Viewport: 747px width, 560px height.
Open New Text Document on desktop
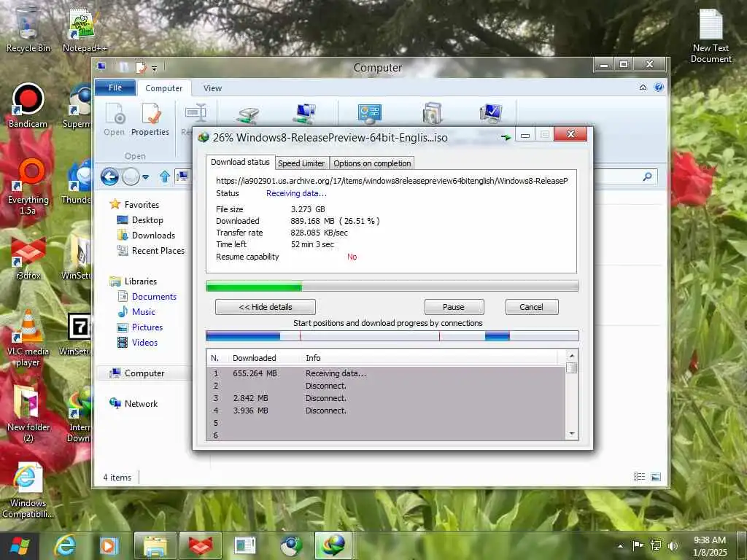(x=711, y=36)
